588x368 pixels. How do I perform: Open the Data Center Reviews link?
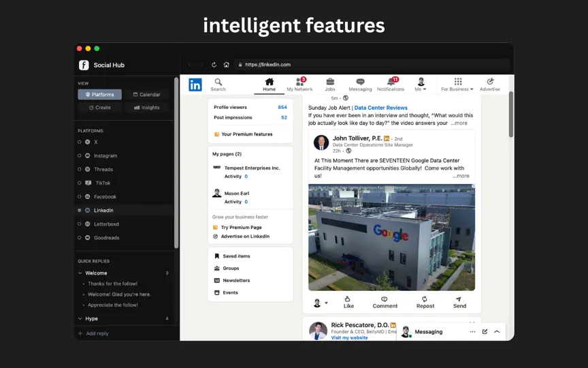(x=380, y=108)
